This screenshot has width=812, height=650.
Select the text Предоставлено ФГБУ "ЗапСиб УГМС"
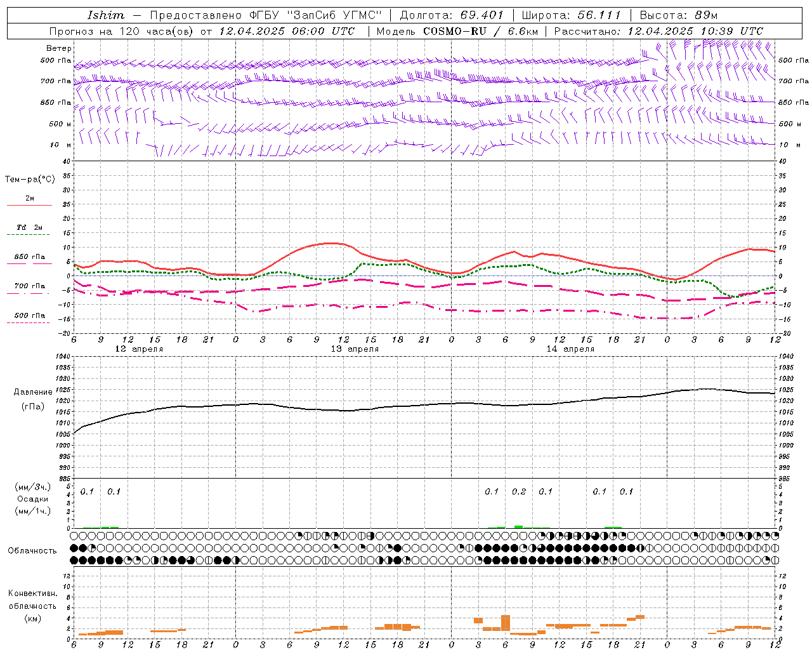point(266,15)
